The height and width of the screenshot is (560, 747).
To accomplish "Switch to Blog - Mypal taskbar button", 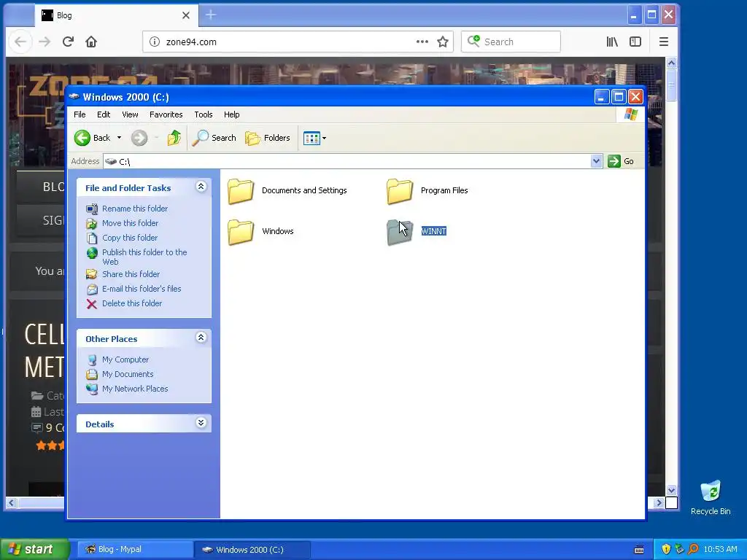I will 135,550.
